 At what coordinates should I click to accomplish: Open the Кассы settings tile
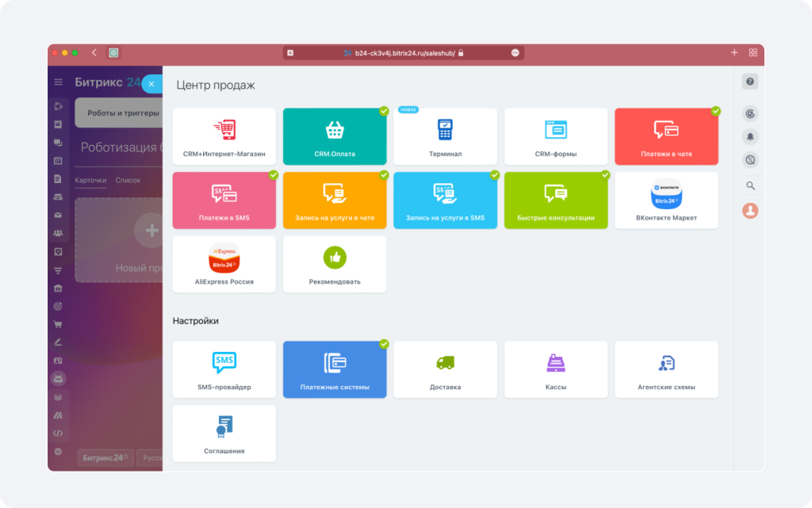[556, 369]
